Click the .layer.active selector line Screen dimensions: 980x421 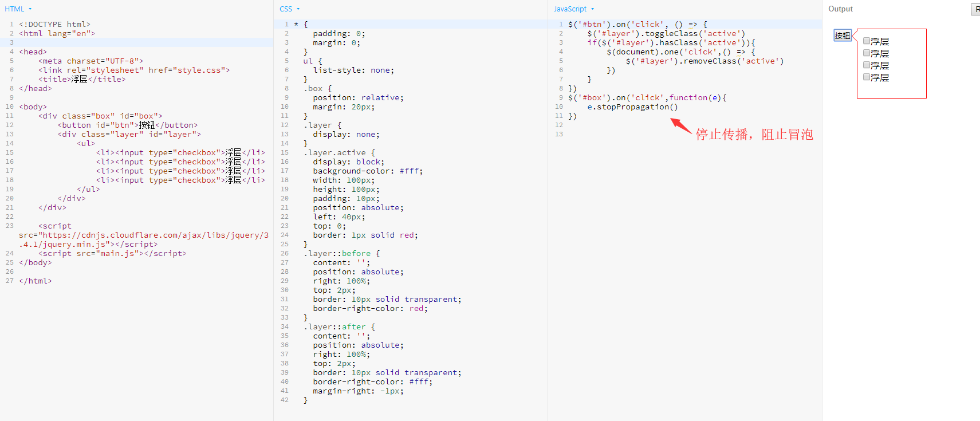point(339,152)
